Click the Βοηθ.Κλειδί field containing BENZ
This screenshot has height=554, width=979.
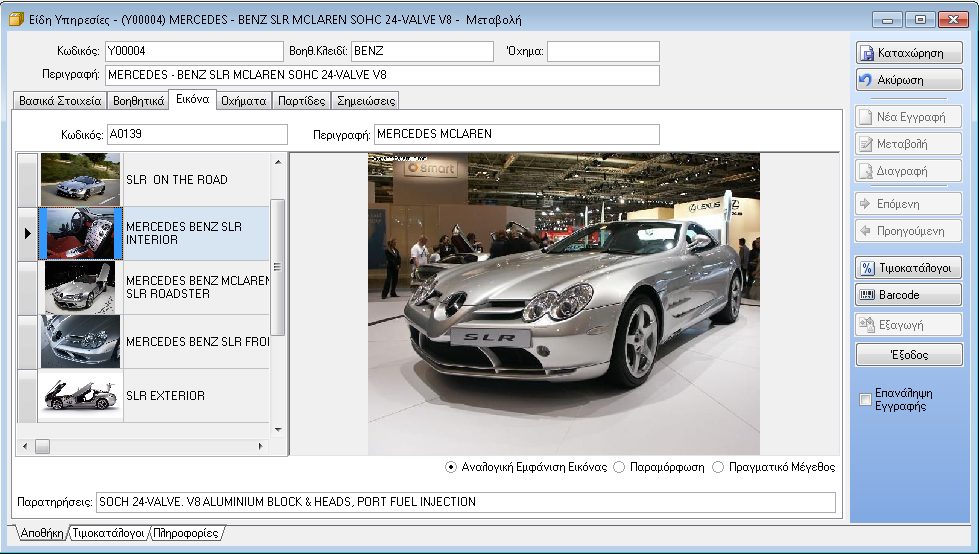point(423,51)
